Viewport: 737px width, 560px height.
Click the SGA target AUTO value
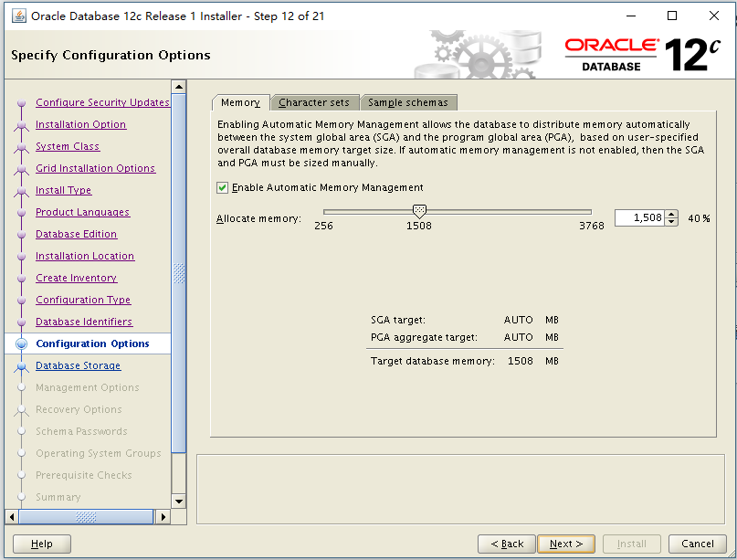tap(518, 321)
